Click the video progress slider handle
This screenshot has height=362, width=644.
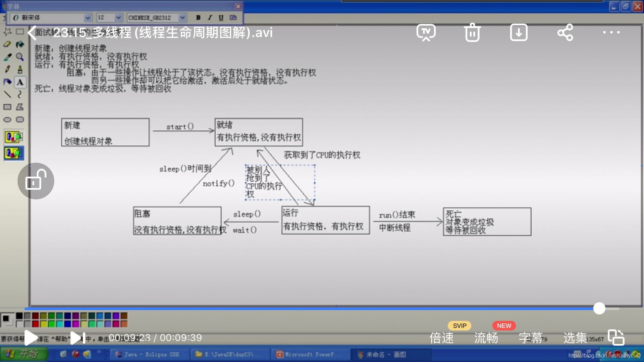pos(599,308)
